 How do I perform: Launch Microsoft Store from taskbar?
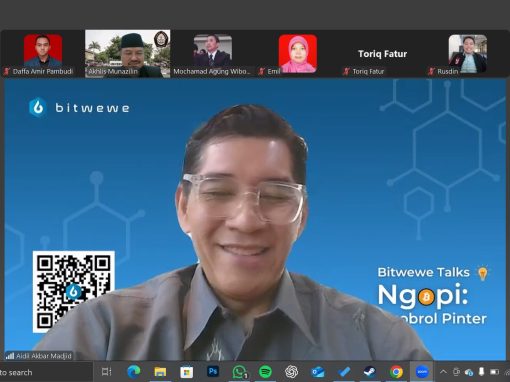pos(186,372)
